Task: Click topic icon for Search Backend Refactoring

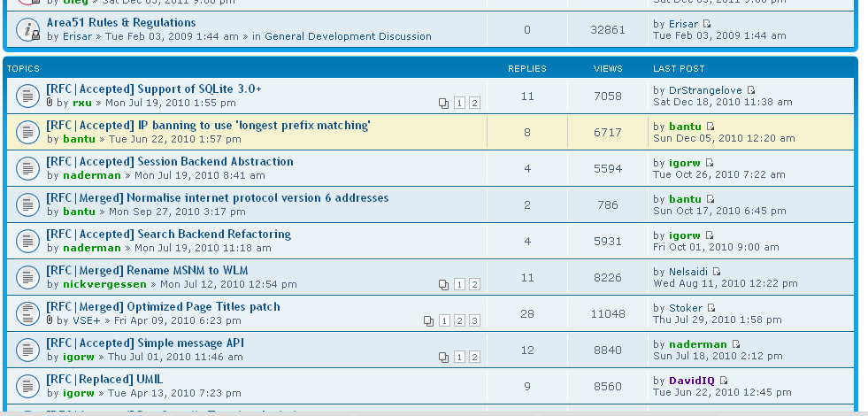Action: coord(27,241)
